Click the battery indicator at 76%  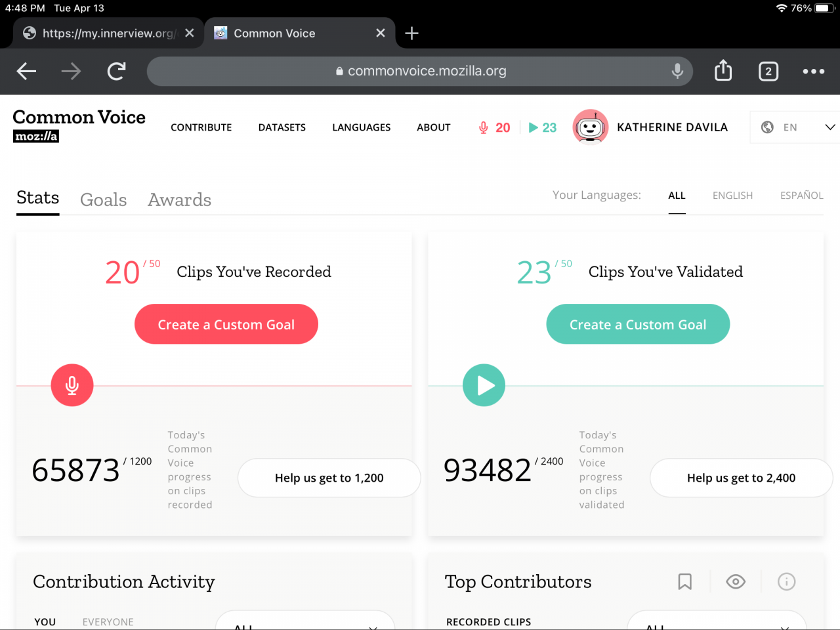[824, 8]
